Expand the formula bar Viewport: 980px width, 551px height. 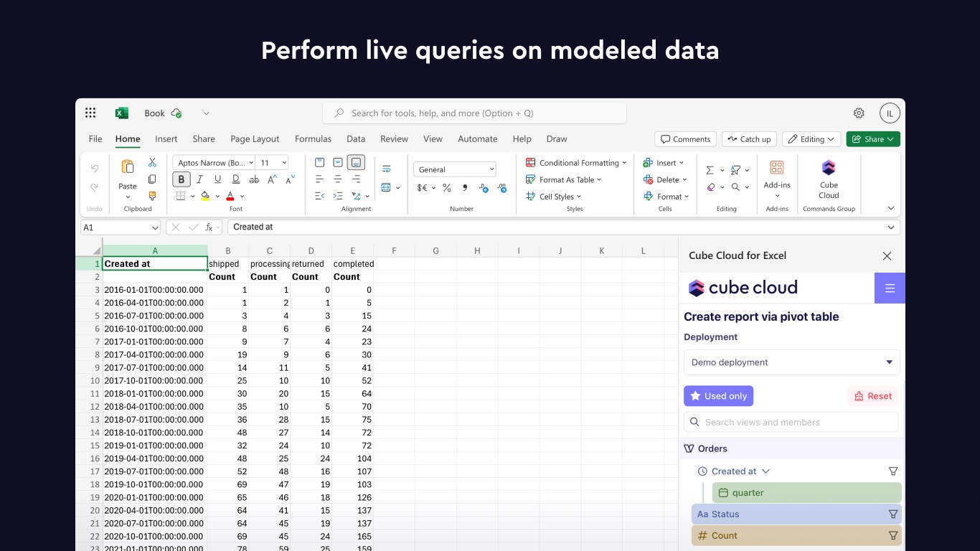(891, 227)
